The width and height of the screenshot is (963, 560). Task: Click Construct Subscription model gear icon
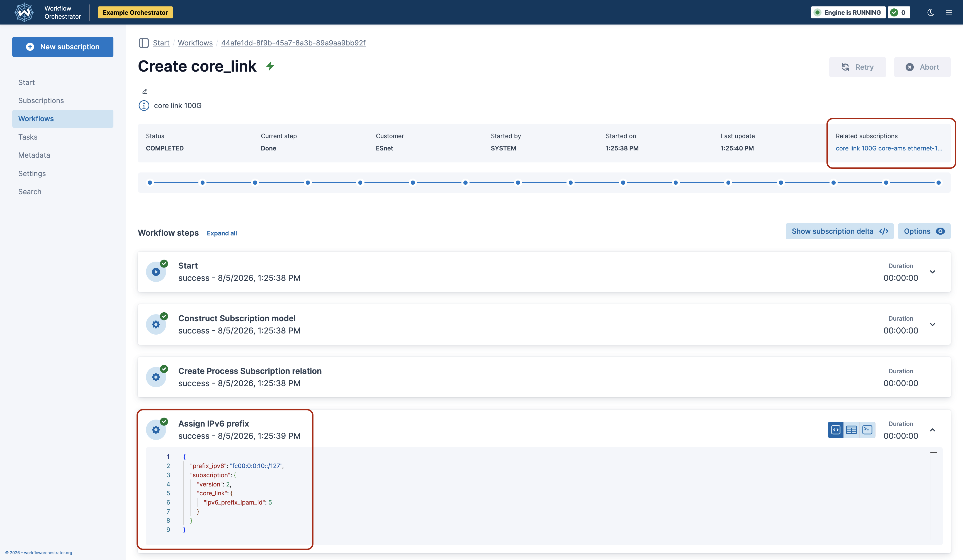[x=156, y=325]
